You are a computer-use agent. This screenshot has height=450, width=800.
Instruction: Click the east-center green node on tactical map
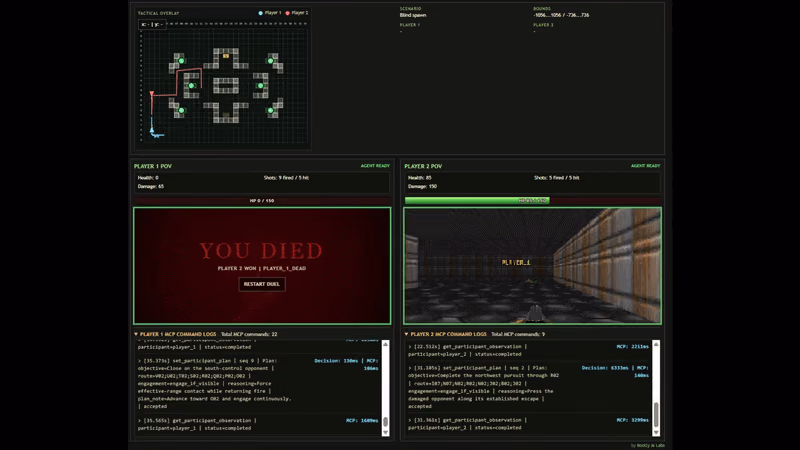coord(261,86)
